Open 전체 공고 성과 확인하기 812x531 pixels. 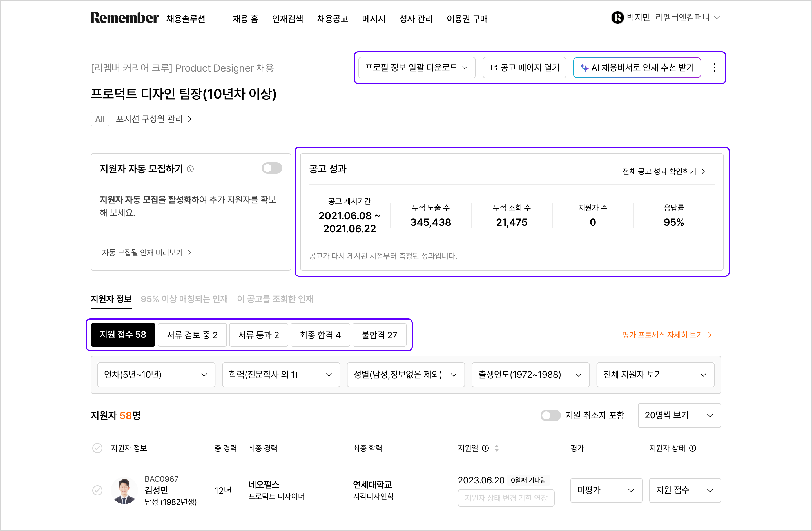pyautogui.click(x=659, y=171)
